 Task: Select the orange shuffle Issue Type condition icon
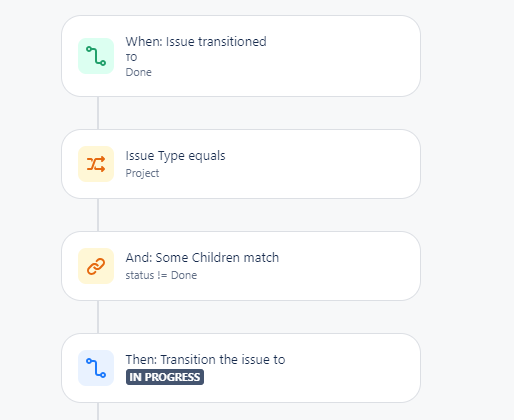pos(96,164)
